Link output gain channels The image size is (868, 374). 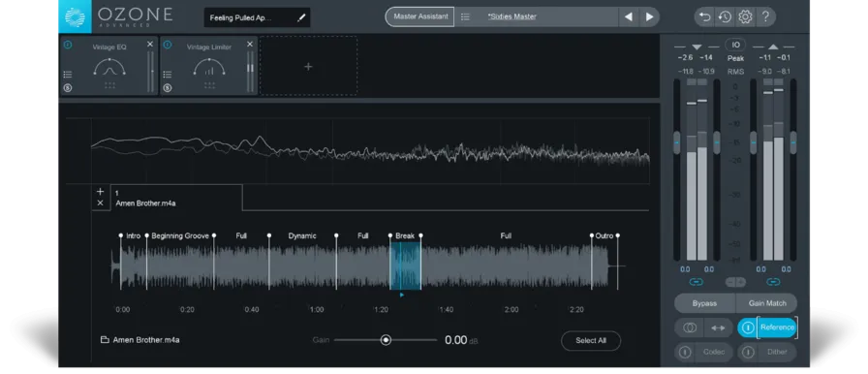[x=773, y=282]
